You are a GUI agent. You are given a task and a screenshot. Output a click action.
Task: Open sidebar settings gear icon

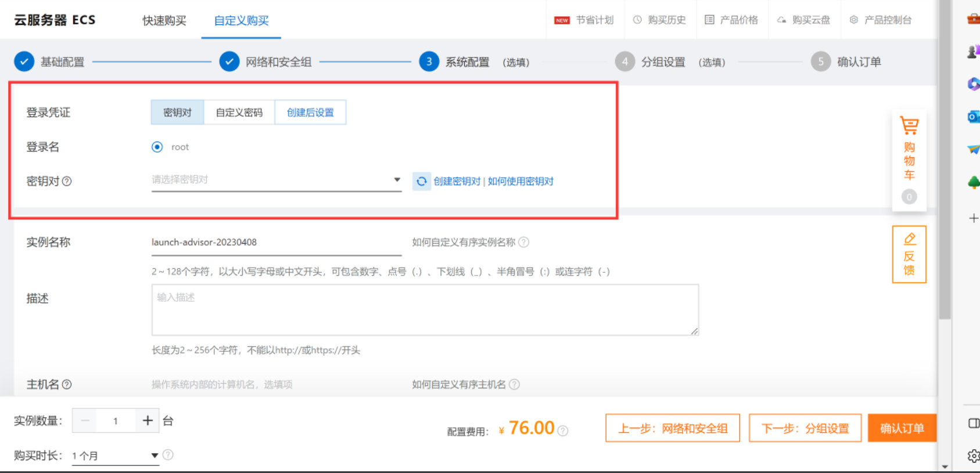974,456
